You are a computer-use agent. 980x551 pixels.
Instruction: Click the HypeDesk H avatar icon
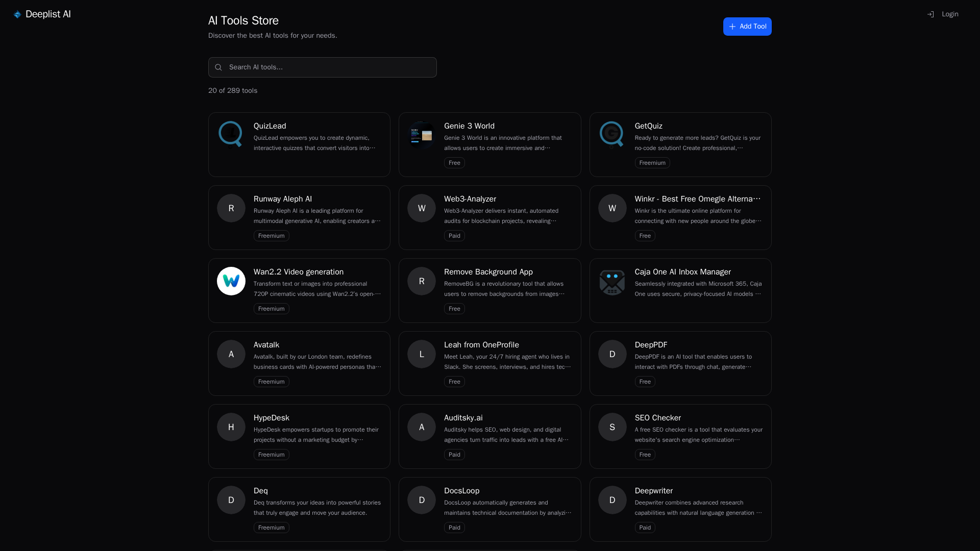(231, 427)
